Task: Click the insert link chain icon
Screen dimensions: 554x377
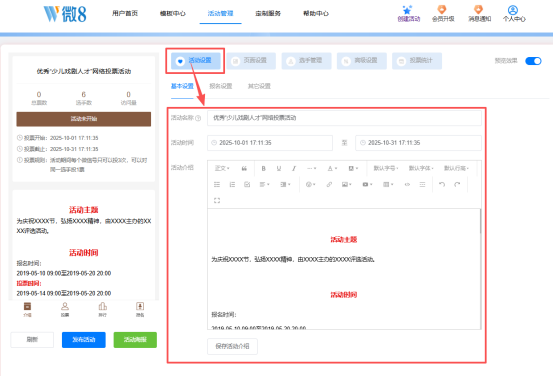Action: coord(329,184)
